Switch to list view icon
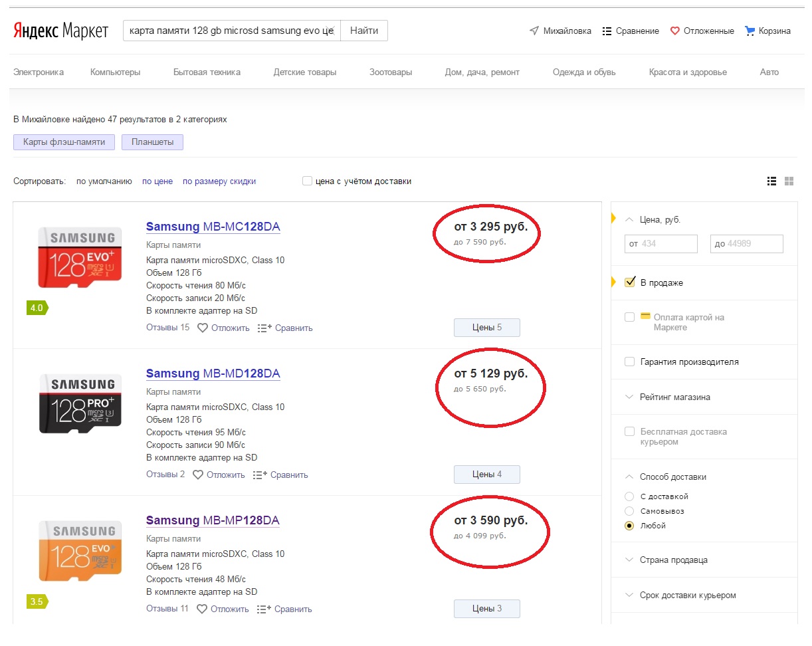This screenshot has width=812, height=646. coord(771,181)
